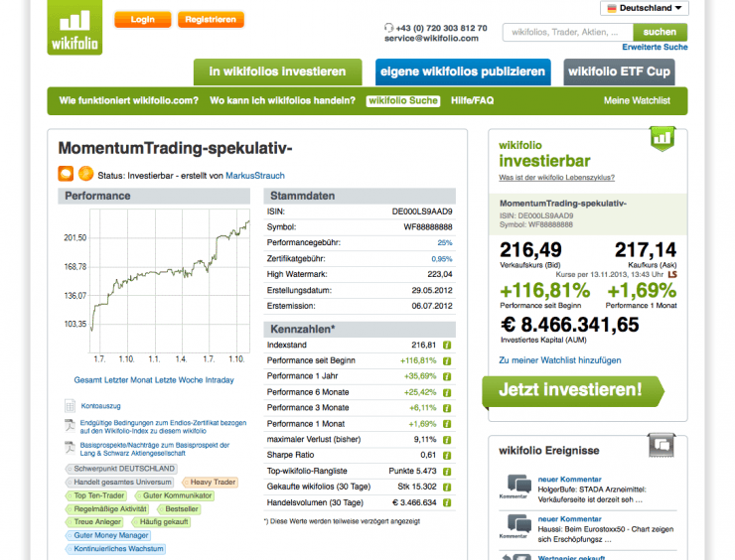Select 'wikifolio Suche' menu item

coord(403,100)
